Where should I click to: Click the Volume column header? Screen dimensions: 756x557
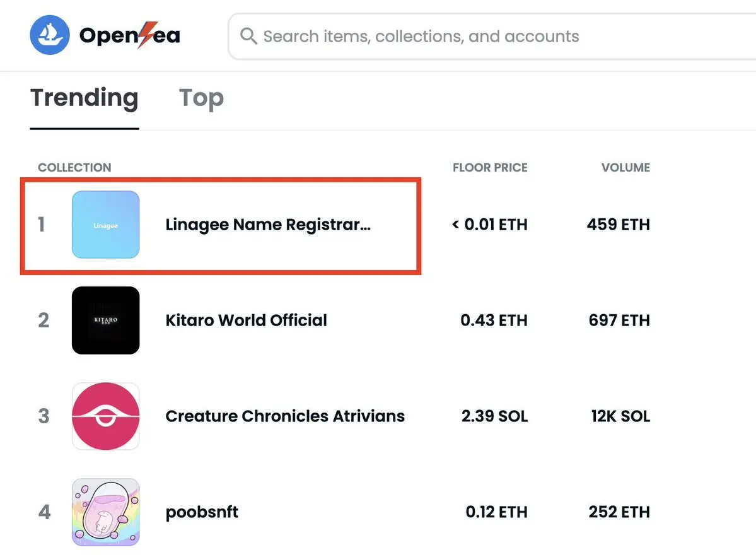point(625,167)
